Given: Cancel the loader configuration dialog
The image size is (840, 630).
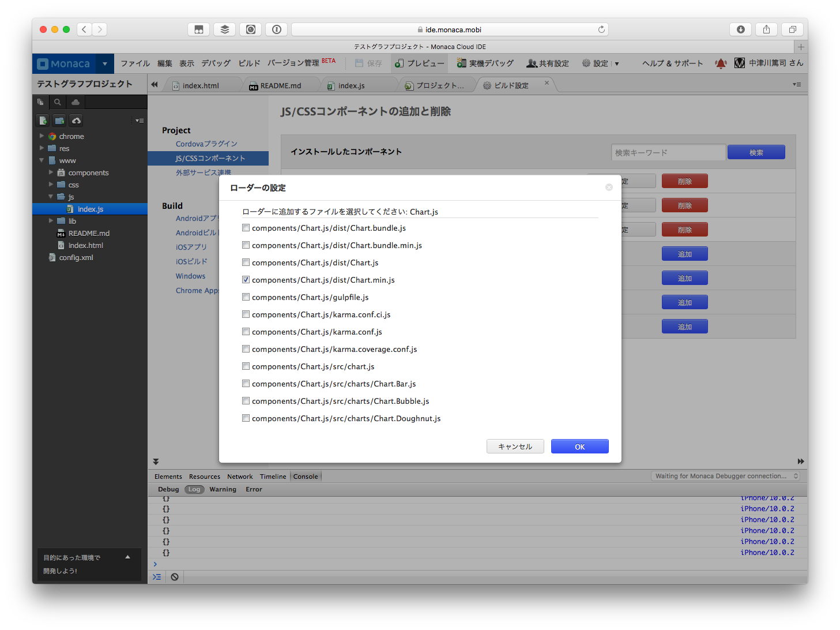Looking at the screenshot, I should click(x=515, y=446).
